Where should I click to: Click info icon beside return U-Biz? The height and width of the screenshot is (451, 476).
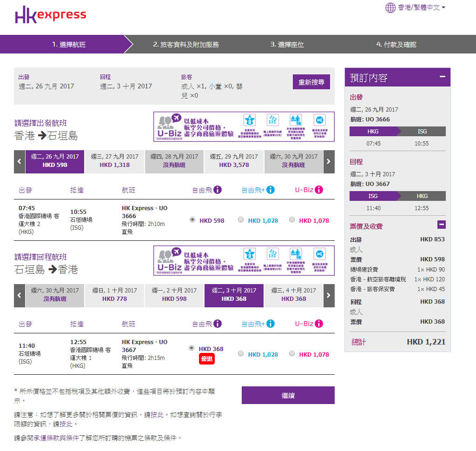point(318,324)
